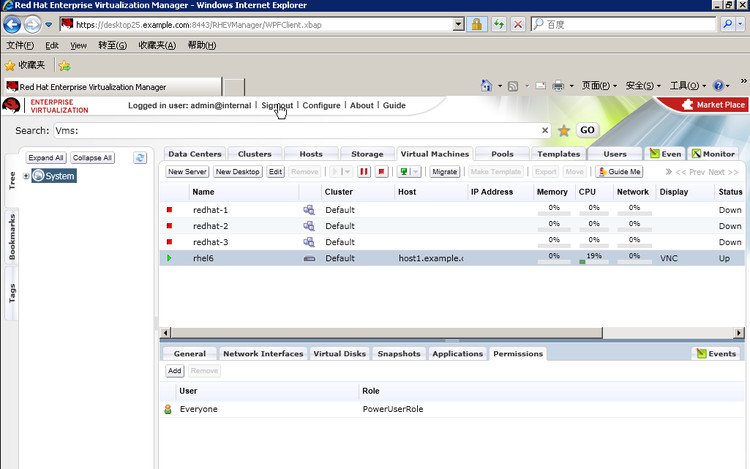Screen dimensions: 750x469
Task: Click the New Server button
Action: tap(188, 172)
